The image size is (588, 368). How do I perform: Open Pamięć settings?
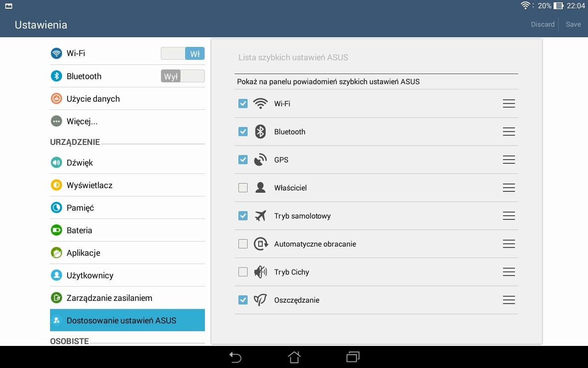pyautogui.click(x=127, y=207)
